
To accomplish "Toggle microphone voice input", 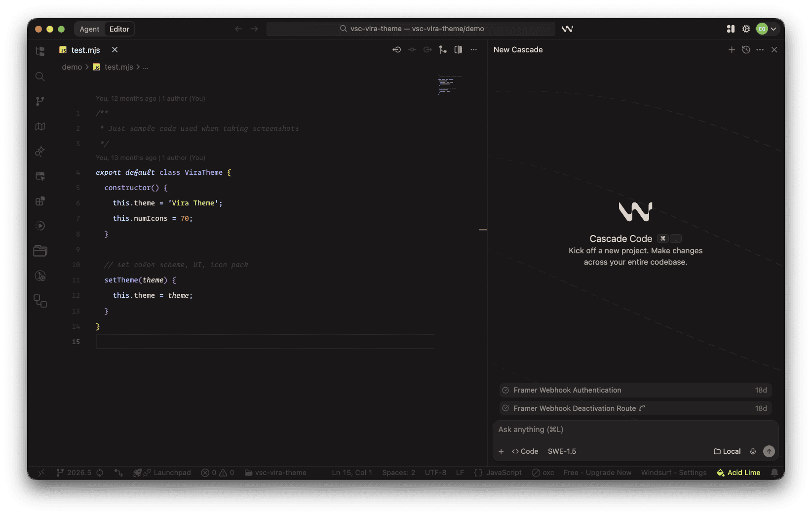I will 753,451.
